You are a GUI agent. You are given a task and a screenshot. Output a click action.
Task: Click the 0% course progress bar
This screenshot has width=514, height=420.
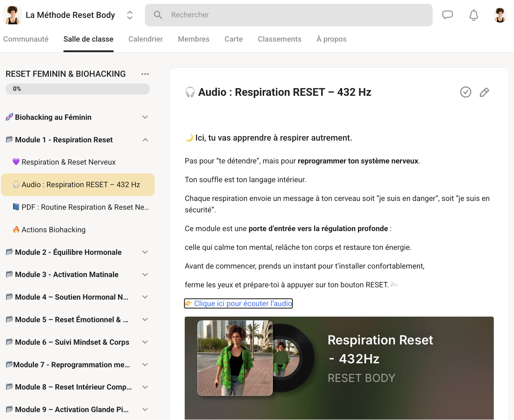[x=78, y=89]
